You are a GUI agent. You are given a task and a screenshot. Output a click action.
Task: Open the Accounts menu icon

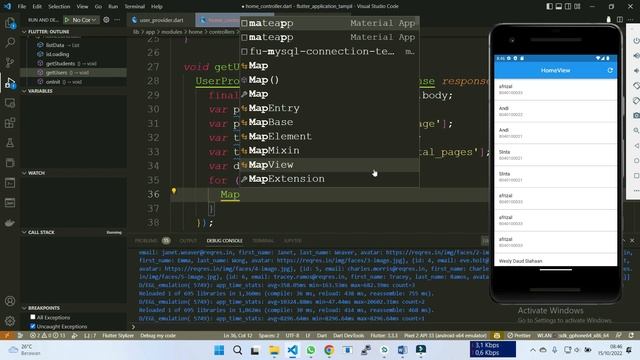(x=10, y=301)
